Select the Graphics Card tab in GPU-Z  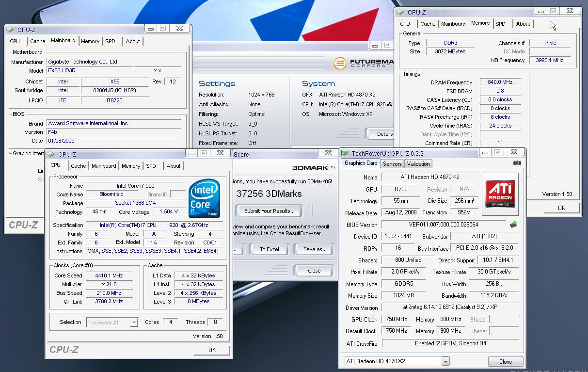[361, 163]
